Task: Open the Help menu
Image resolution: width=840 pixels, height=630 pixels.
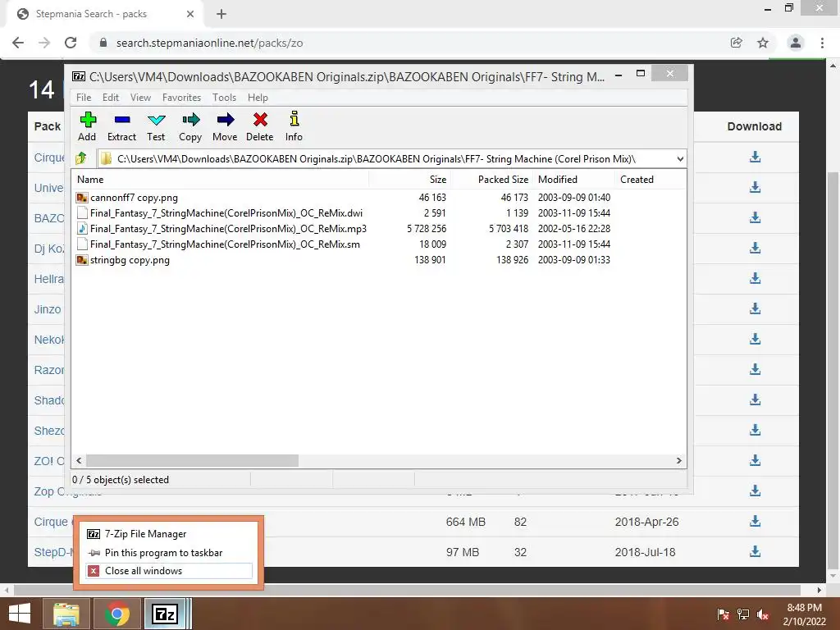Action: [258, 98]
